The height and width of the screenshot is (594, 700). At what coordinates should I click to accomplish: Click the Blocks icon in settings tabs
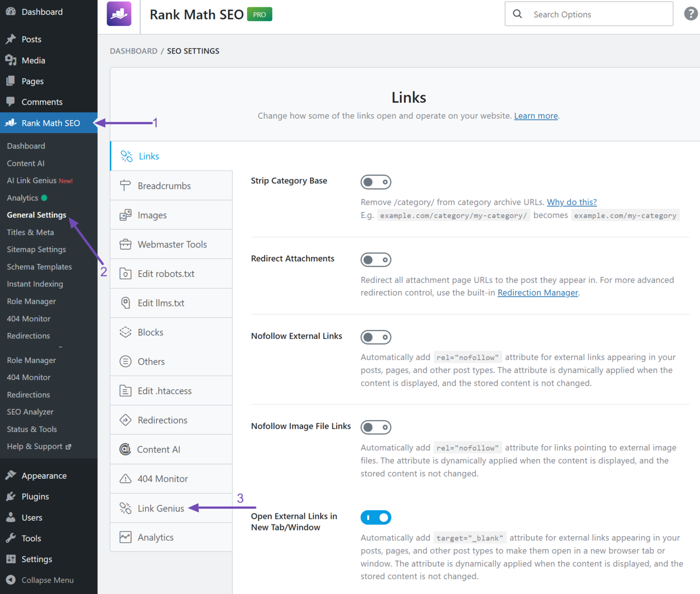125,332
